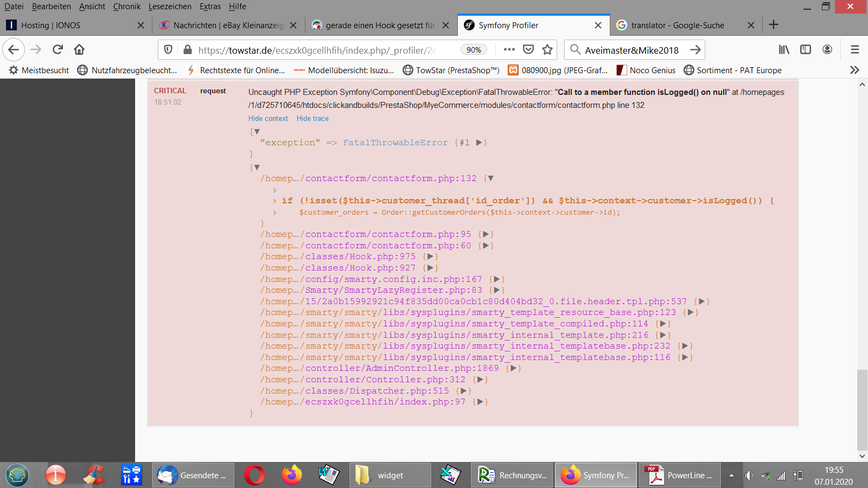
Task: Expand the contactform.php:95 trace entry
Action: click(x=486, y=234)
